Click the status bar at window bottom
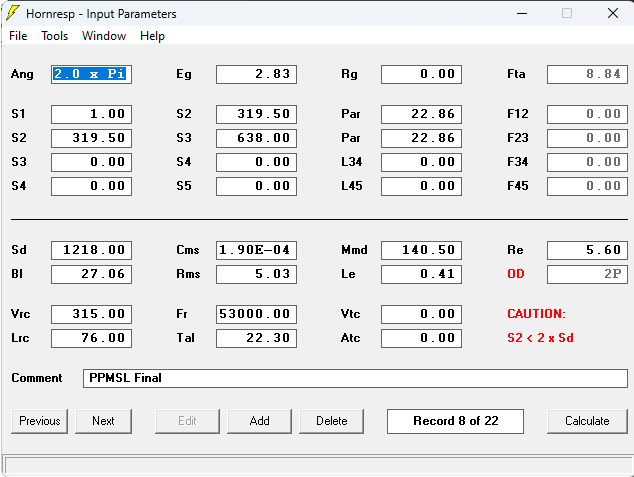The width and height of the screenshot is (634, 477). pos(318,466)
